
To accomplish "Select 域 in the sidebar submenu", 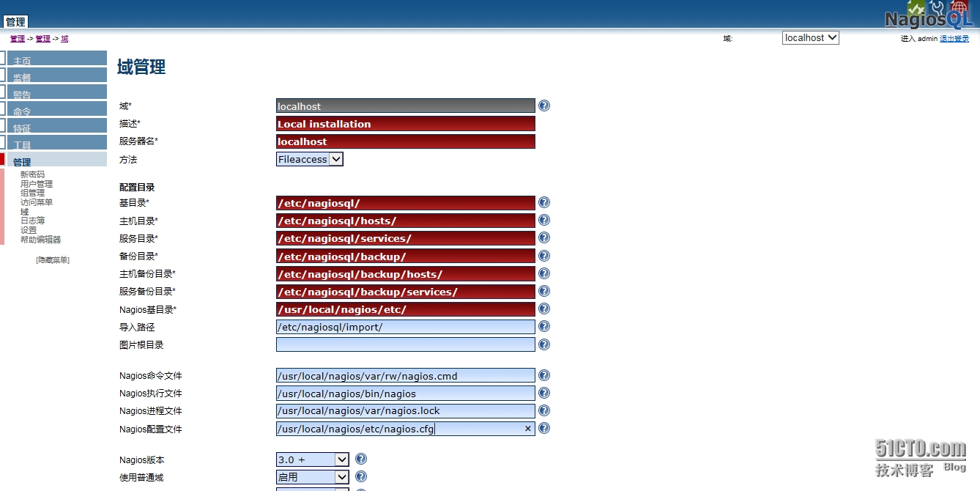I will click(24, 211).
